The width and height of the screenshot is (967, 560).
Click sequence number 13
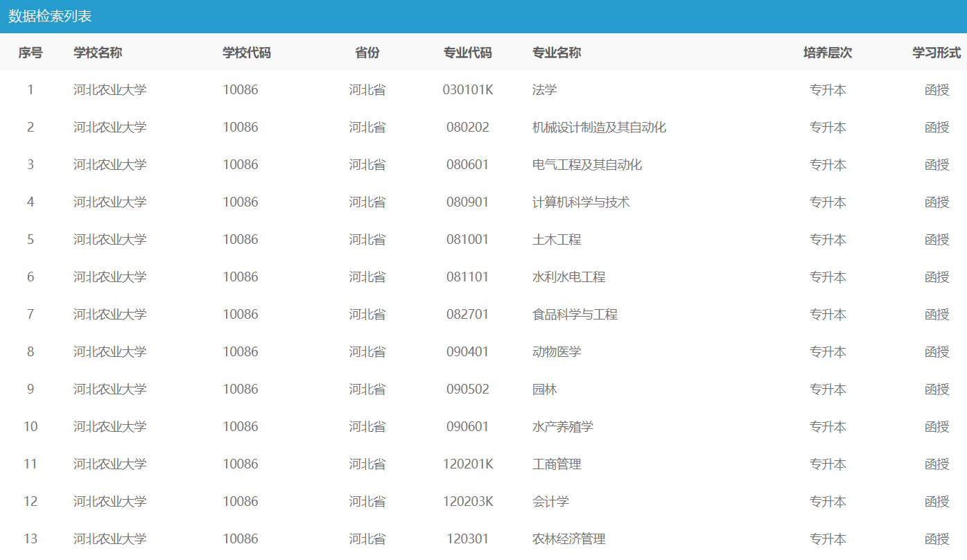tap(31, 539)
